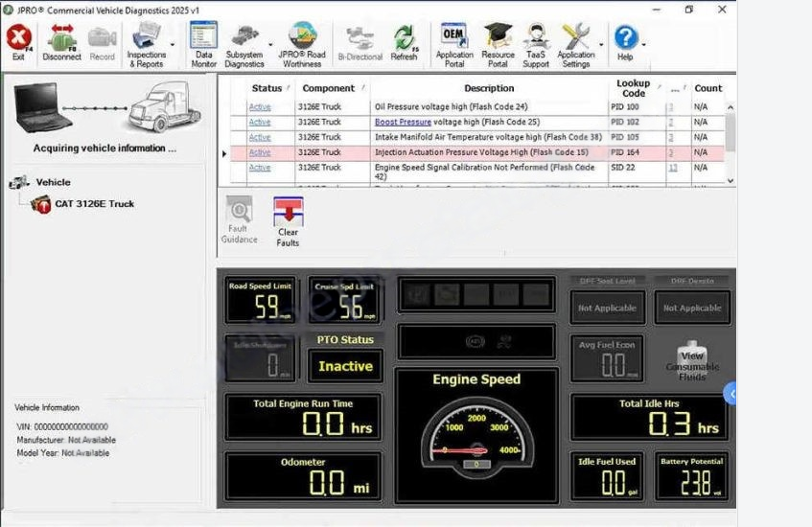The width and height of the screenshot is (812, 527).
Task: Click the Battery Potential gauge
Action: pyautogui.click(x=692, y=477)
